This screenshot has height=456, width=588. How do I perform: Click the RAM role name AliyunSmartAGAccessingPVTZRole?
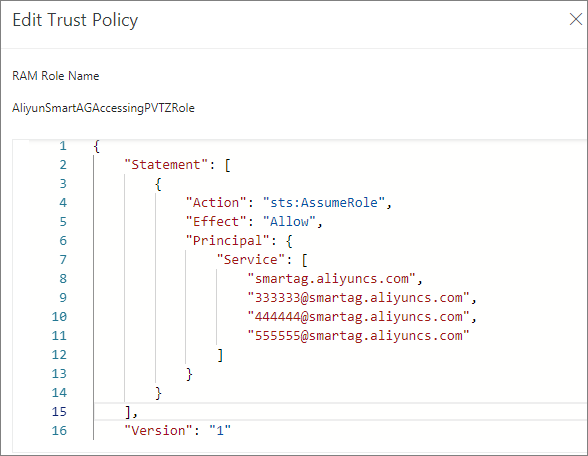tap(104, 108)
